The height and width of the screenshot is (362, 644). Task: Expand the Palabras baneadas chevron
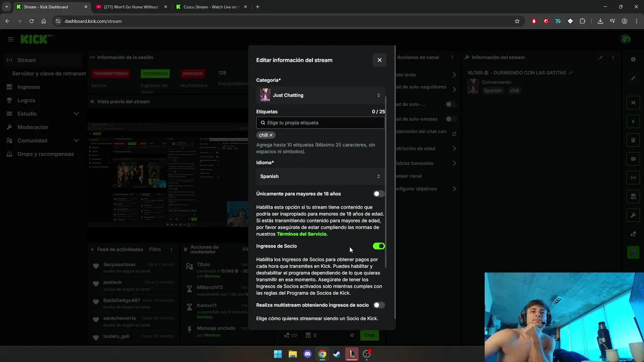pos(454,163)
